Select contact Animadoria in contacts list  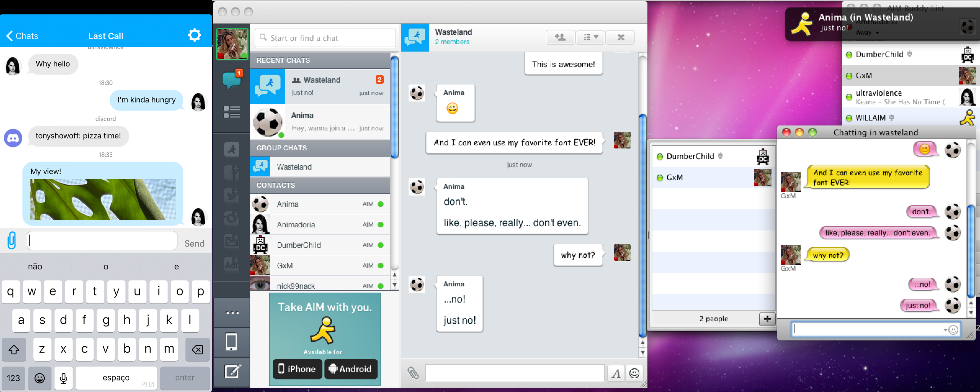pyautogui.click(x=320, y=224)
